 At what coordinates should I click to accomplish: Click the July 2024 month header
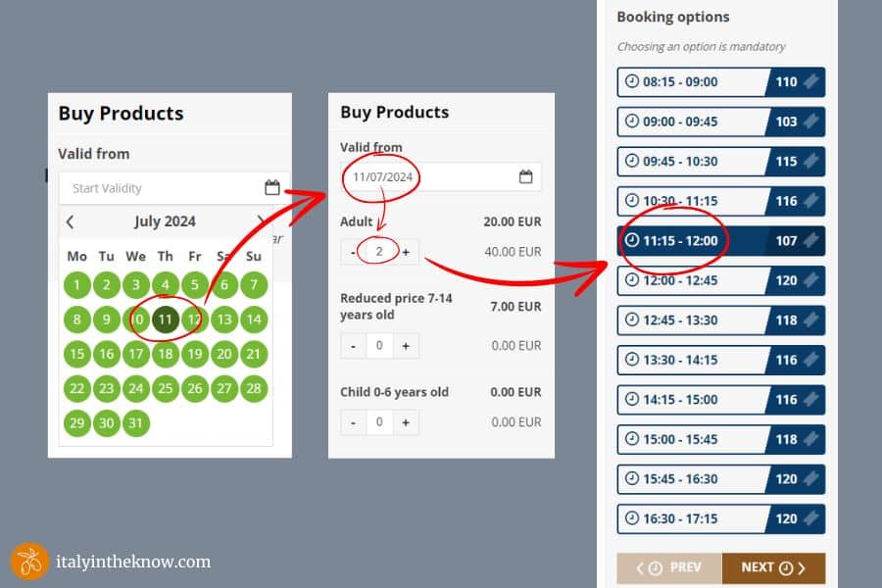[165, 221]
